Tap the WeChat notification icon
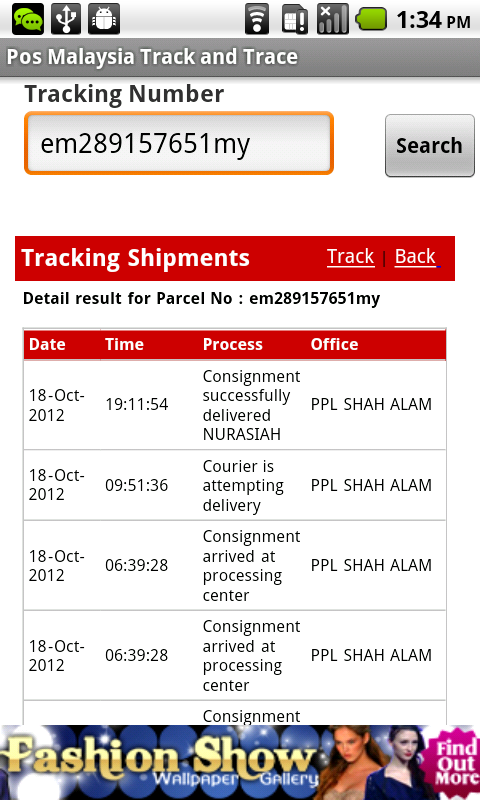The height and width of the screenshot is (800, 480). click(x=28, y=19)
